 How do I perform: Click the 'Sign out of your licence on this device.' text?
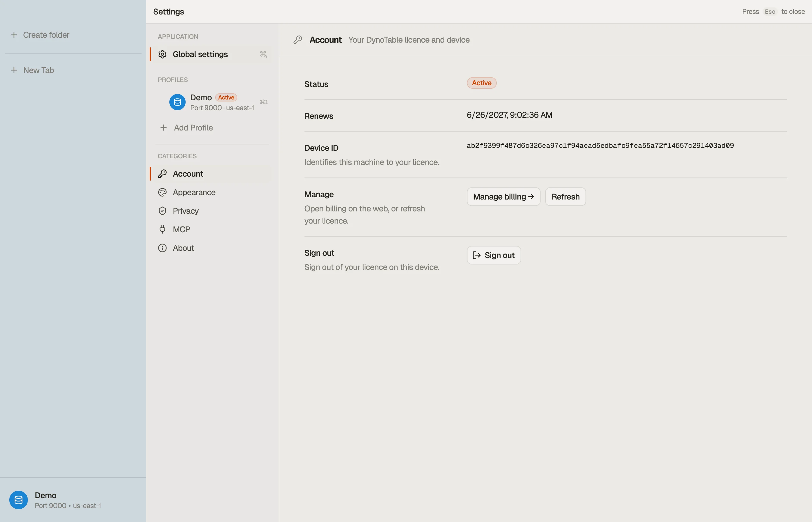tap(372, 267)
